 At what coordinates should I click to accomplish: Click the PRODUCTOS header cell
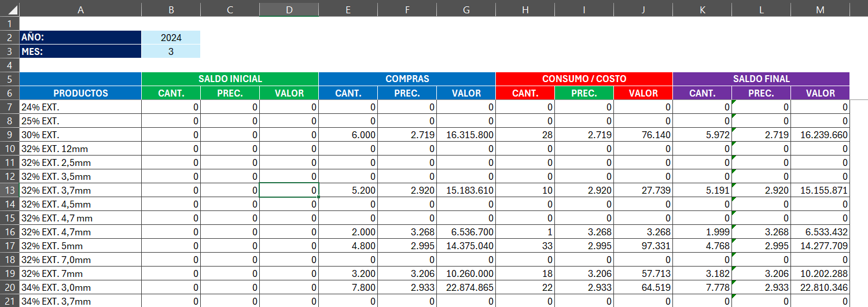pos(80,93)
